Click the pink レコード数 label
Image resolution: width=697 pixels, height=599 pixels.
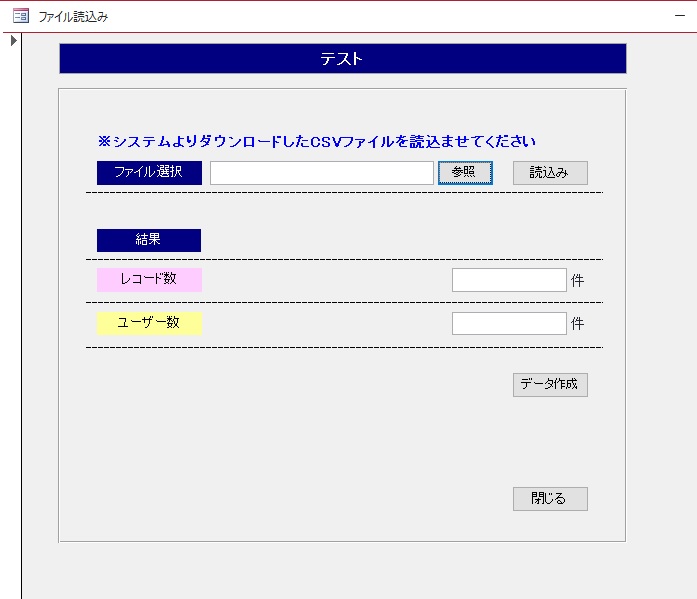click(149, 279)
